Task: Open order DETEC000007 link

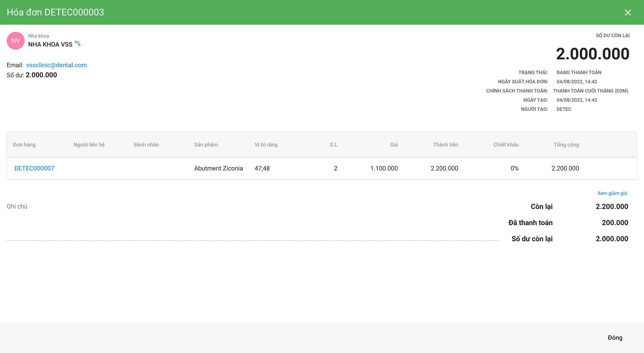Action: click(x=34, y=168)
